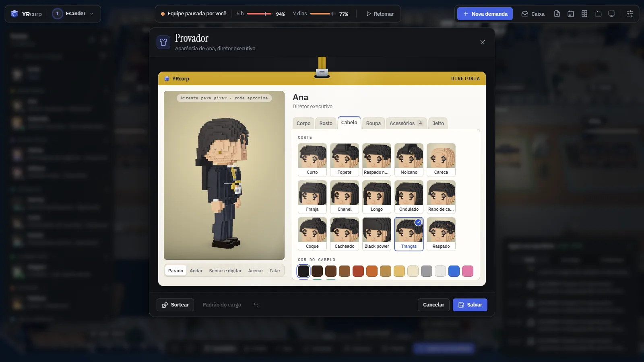Click the undo arrow beside Padrão do cargo

[256, 305]
